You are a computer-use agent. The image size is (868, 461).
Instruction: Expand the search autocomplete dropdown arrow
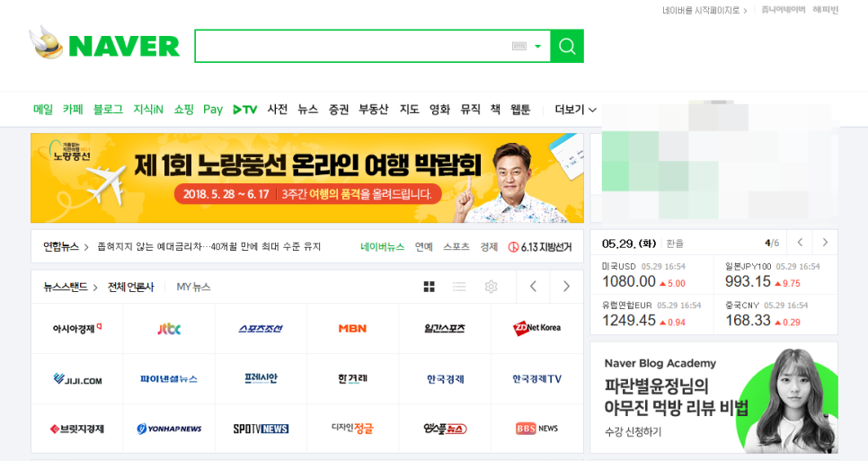tap(537, 47)
